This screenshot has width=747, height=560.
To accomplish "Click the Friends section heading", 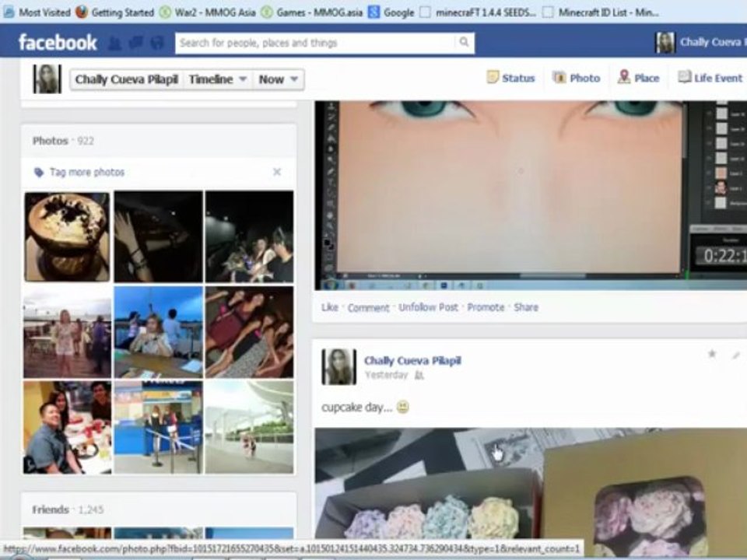I will (50, 509).
